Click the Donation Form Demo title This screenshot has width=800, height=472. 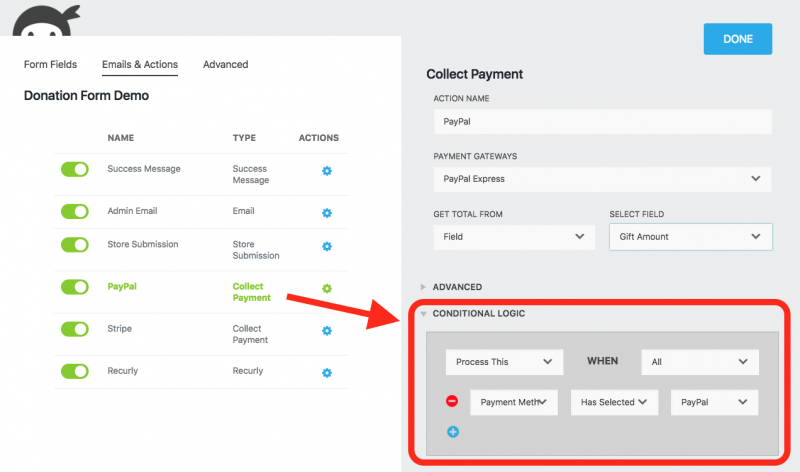click(x=86, y=95)
